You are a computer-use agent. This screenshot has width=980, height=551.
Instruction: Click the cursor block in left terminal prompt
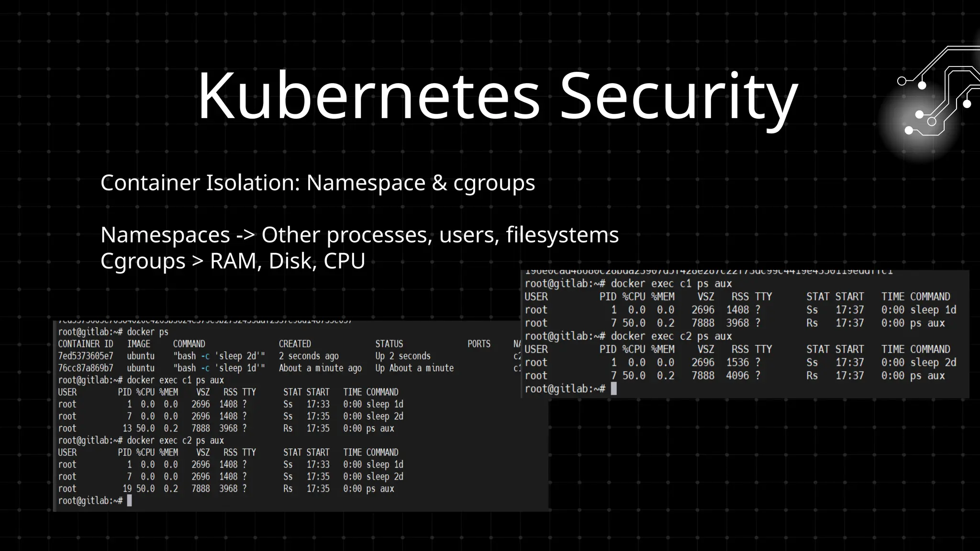coord(129,501)
